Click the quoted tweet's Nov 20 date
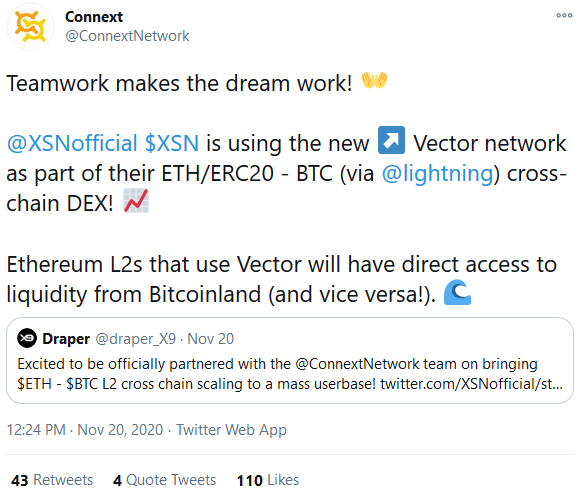Image resolution: width=582 pixels, height=502 pixels. [x=210, y=339]
